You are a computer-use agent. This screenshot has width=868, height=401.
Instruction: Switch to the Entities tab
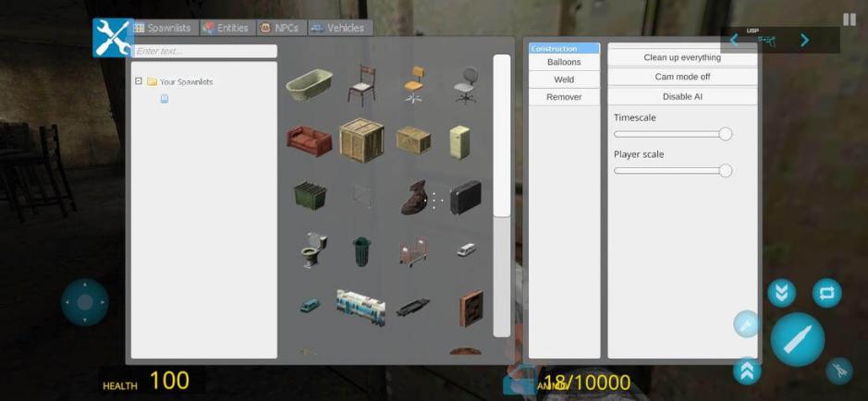pos(226,28)
